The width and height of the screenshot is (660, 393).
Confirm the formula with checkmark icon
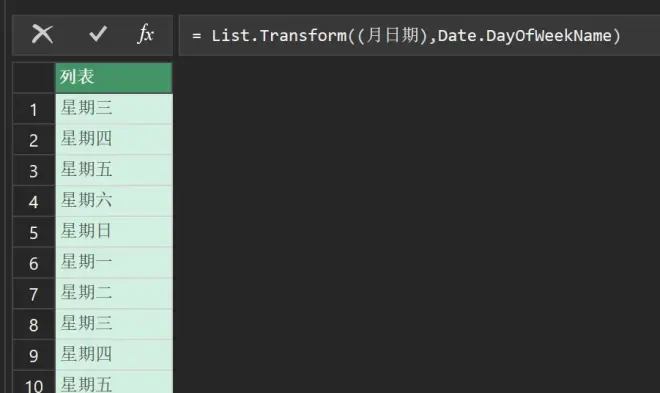98,34
